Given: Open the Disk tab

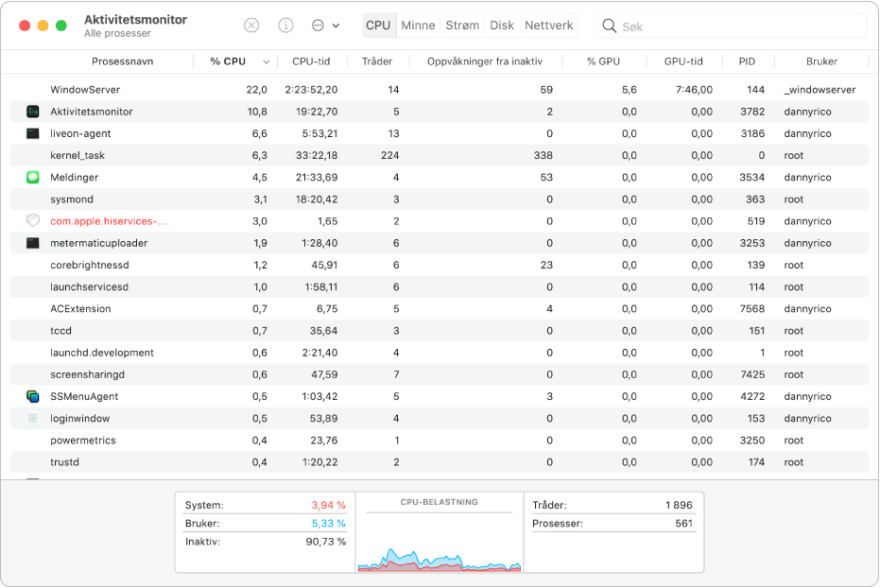Looking at the screenshot, I should (502, 26).
